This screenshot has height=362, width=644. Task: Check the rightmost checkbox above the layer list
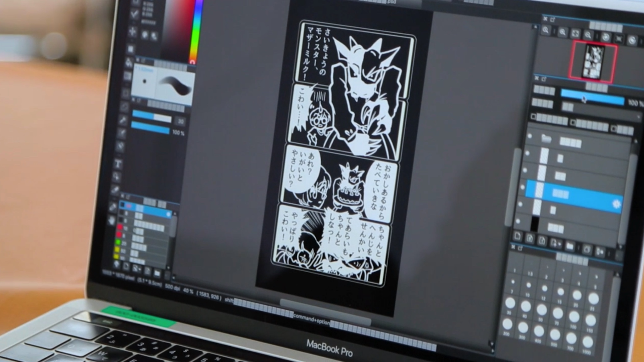(x=614, y=129)
